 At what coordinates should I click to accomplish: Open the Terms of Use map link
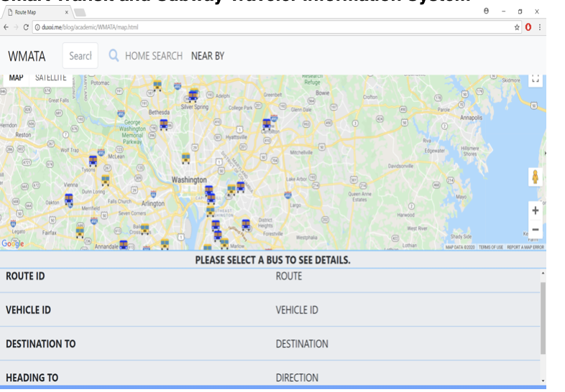pyautogui.click(x=491, y=247)
